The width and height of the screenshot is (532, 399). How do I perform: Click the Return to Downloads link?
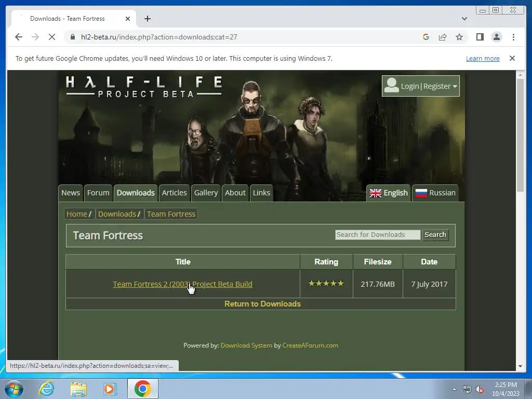(262, 303)
